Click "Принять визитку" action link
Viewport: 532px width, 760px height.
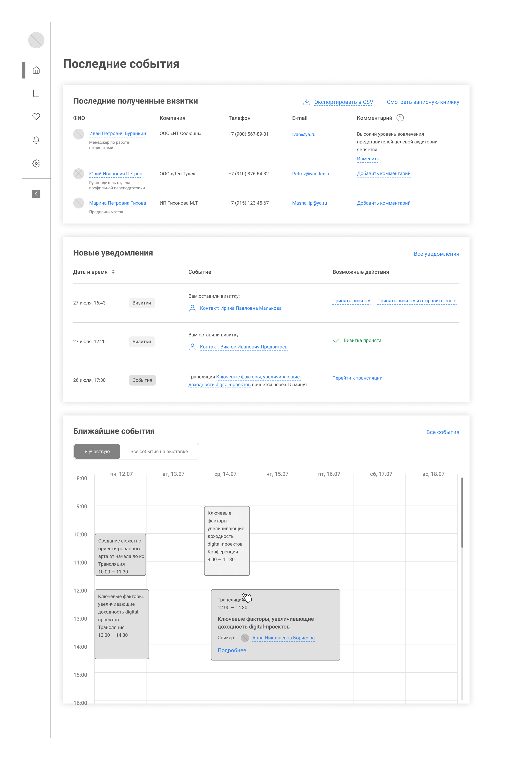pos(351,301)
